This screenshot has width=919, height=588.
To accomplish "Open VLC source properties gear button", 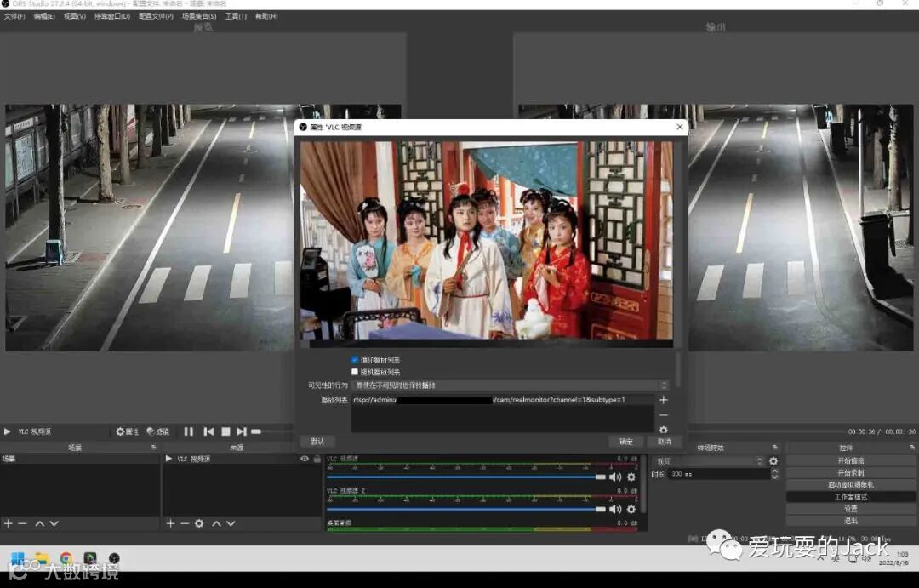I will click(x=127, y=431).
